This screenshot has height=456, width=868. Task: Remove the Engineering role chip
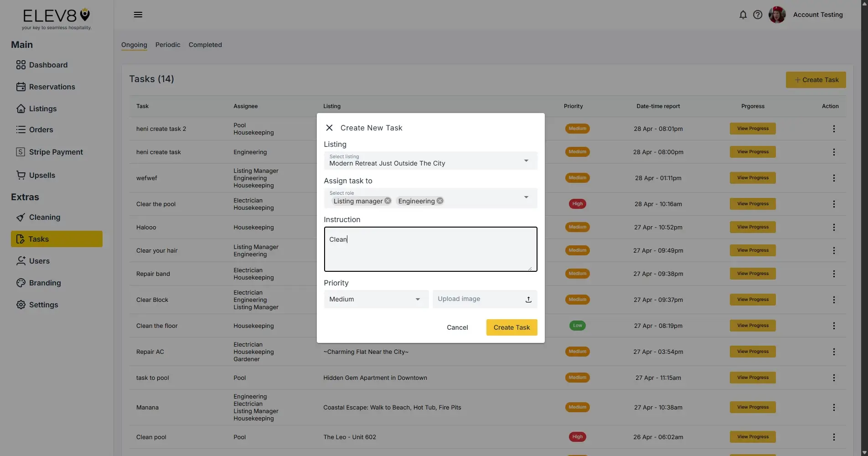439,200
